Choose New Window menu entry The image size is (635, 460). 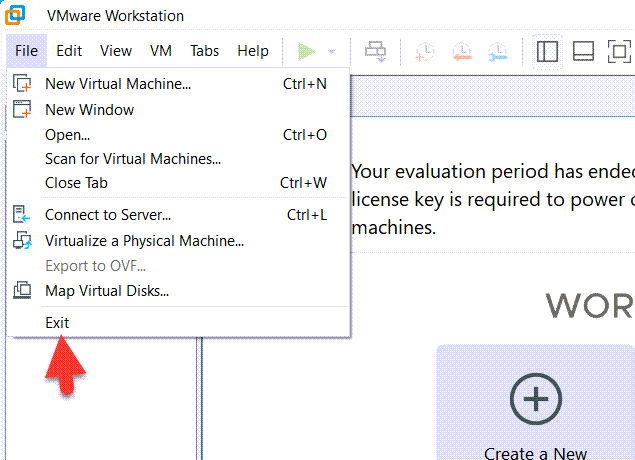89,110
